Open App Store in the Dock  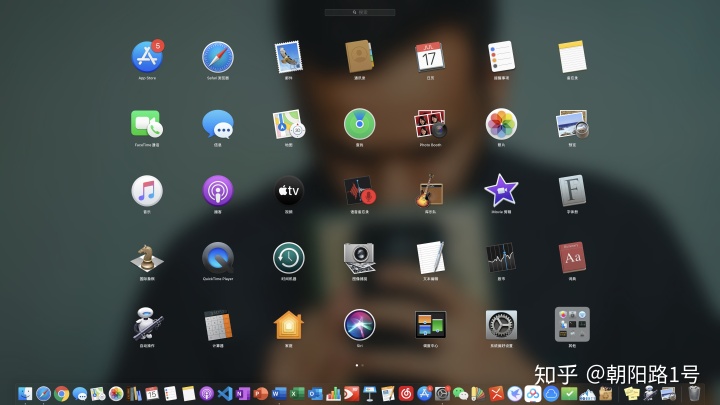424,394
